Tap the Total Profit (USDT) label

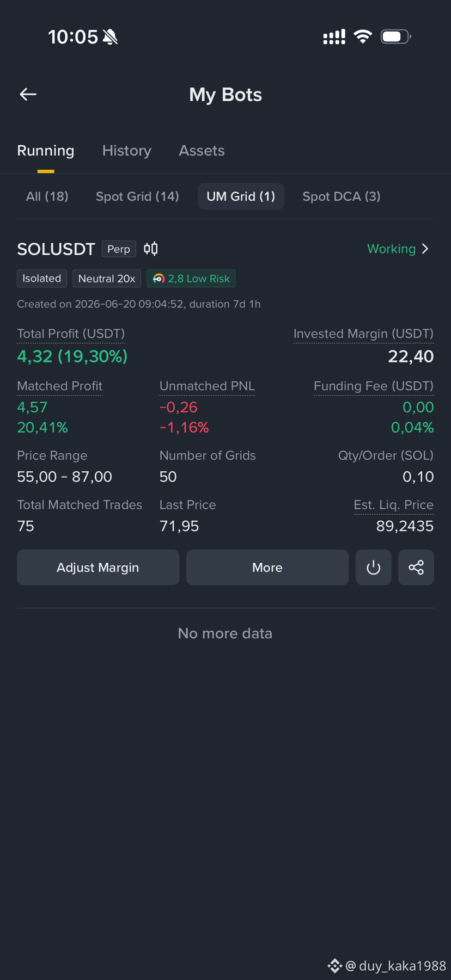pyautogui.click(x=71, y=334)
